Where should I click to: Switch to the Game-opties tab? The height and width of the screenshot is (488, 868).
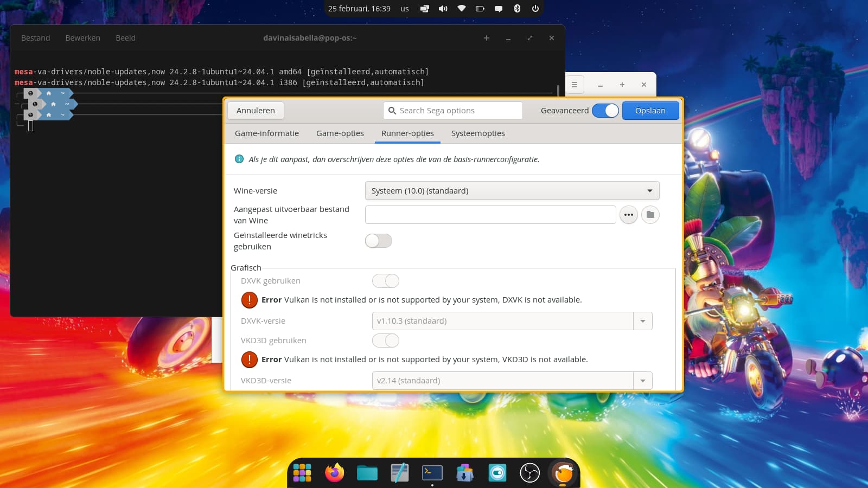click(340, 133)
